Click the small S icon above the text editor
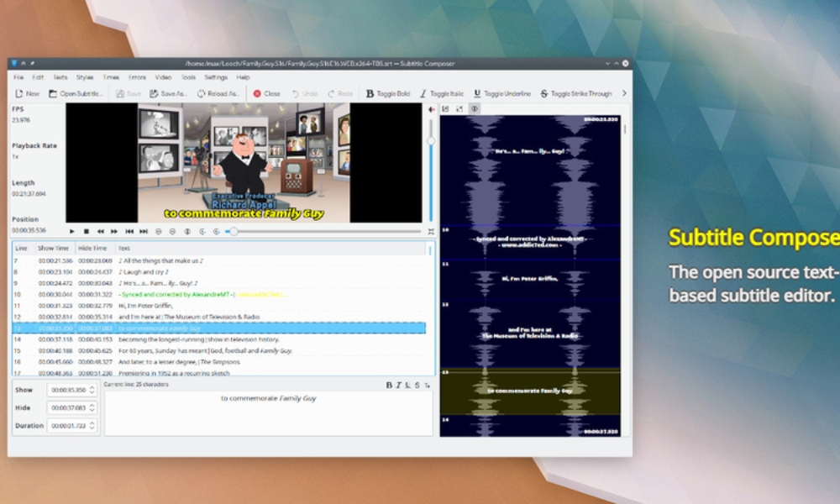Screen dimensions: 840x504 coord(417,385)
